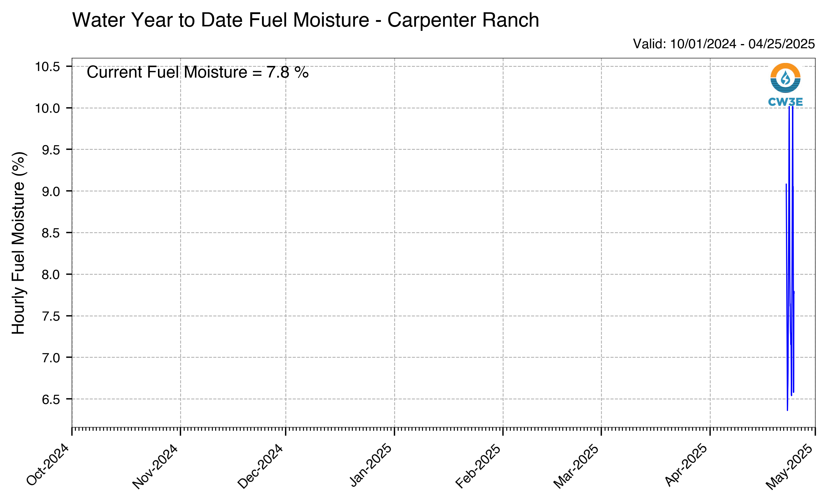827x504 pixels.
Task: Click the 10.0 y-axis tick label
Action: pyautogui.click(x=48, y=108)
